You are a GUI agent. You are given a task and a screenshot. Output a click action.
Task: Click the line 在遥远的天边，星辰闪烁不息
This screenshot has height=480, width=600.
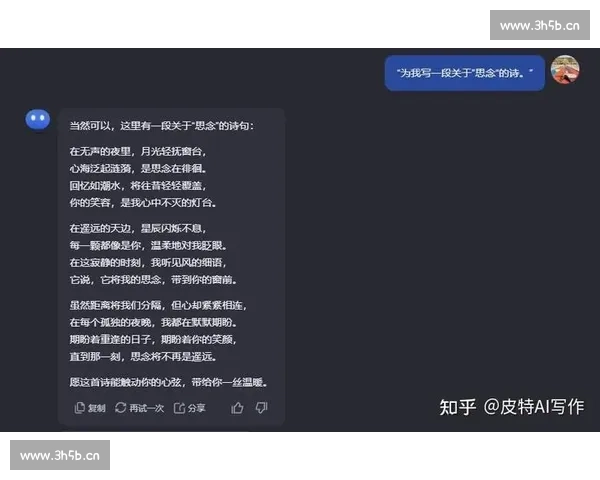138,229
